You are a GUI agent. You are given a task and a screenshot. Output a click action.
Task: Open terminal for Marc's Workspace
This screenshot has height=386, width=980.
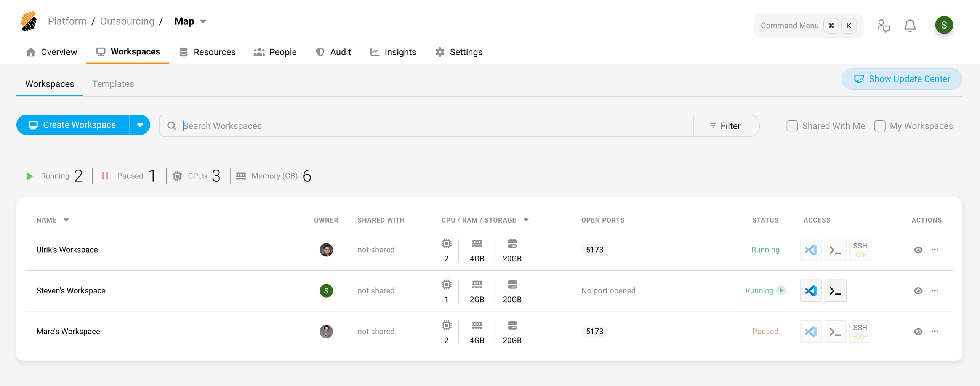click(835, 332)
